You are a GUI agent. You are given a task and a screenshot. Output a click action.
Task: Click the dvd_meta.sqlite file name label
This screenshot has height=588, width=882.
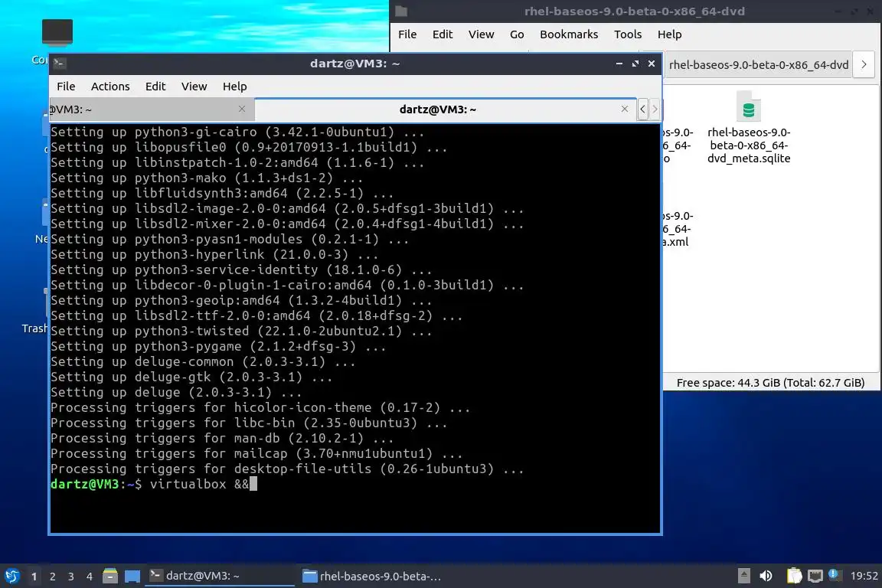(x=749, y=145)
